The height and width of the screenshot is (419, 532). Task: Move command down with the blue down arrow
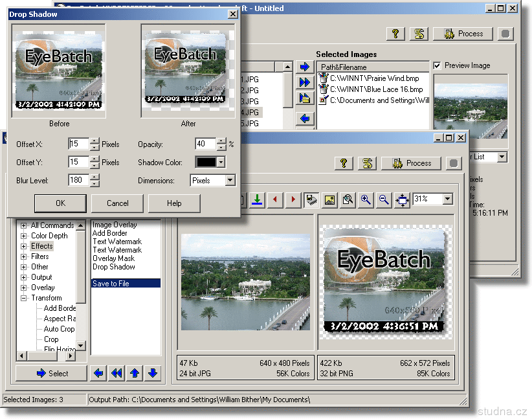[x=153, y=373]
